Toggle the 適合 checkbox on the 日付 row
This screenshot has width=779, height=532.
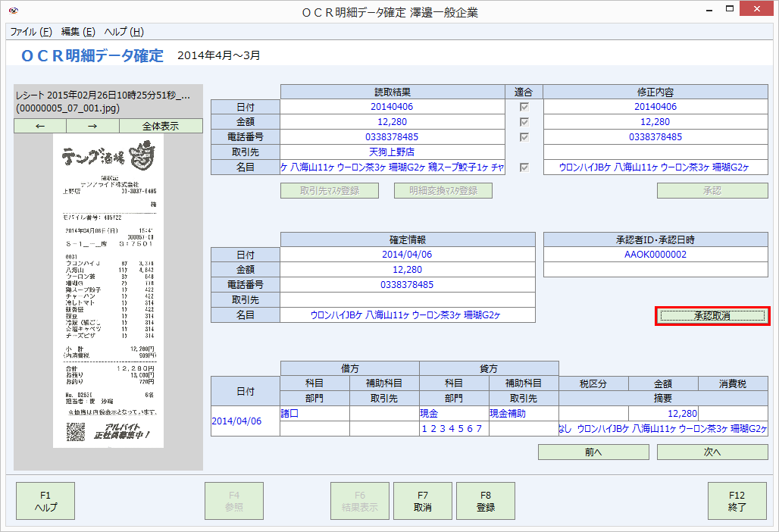pos(524,106)
